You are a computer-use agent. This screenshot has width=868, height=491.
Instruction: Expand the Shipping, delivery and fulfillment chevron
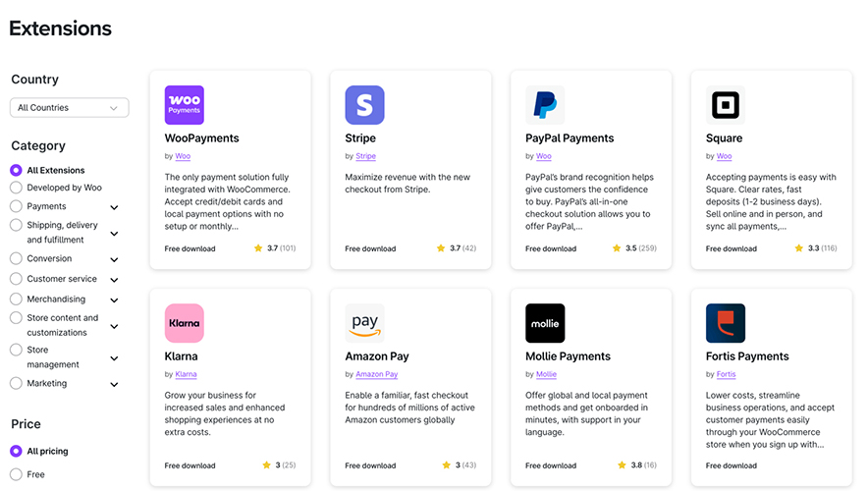pyautogui.click(x=114, y=234)
